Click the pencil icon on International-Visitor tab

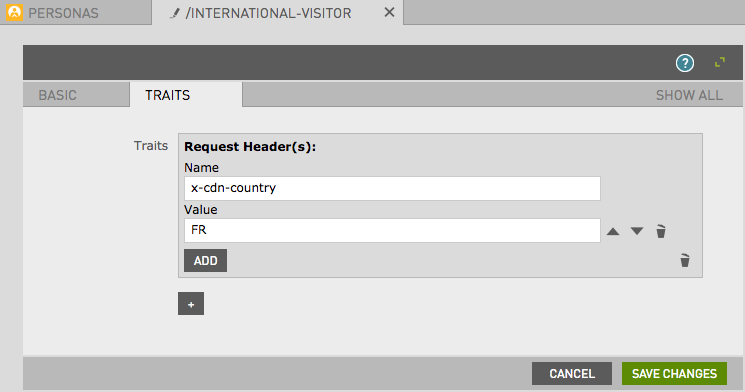click(175, 13)
